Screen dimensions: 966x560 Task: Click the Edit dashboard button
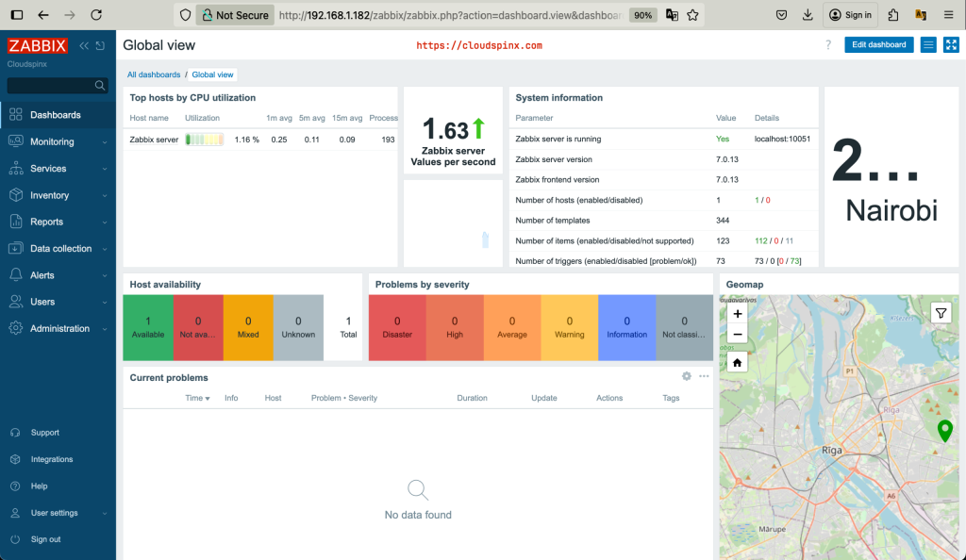tap(878, 44)
